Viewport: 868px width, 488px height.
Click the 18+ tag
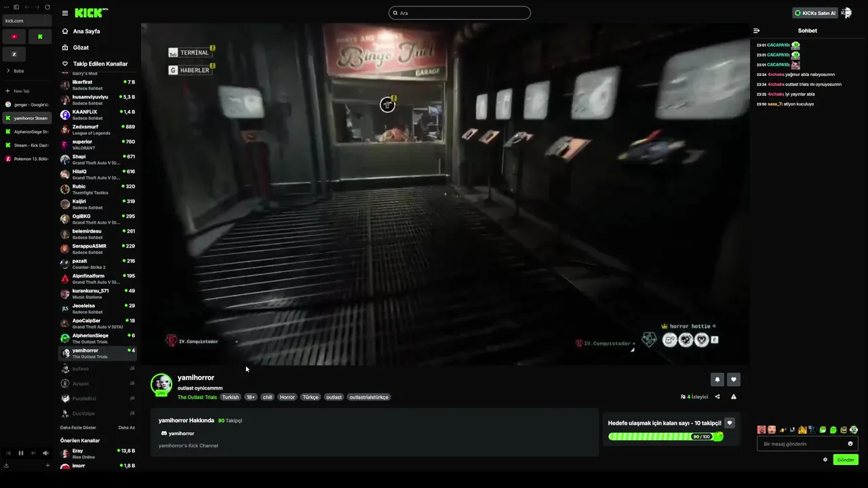(x=250, y=397)
